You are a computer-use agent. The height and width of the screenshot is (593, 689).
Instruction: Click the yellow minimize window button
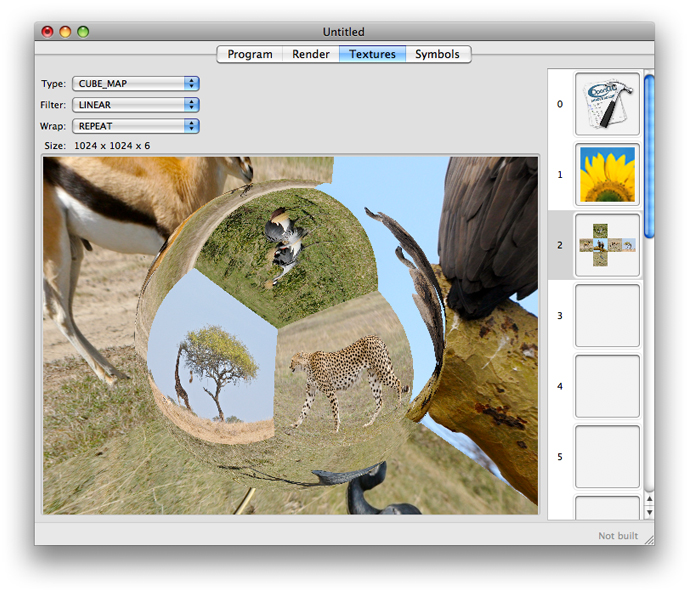pos(65,32)
